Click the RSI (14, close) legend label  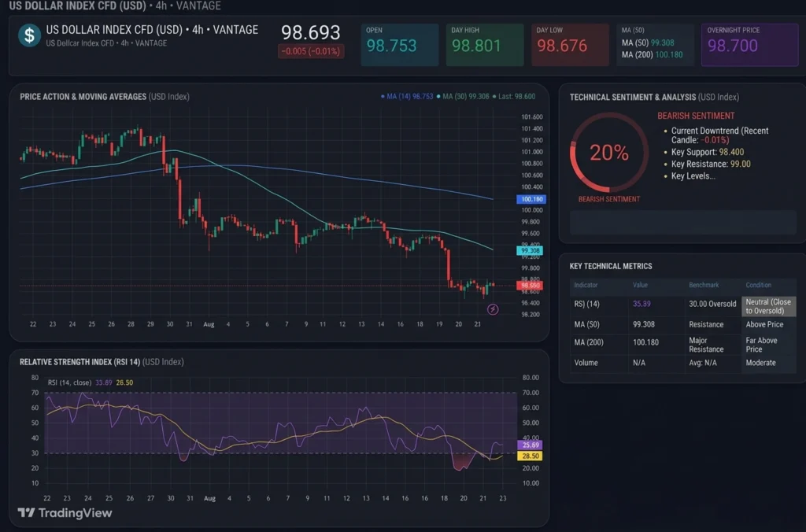coord(69,382)
